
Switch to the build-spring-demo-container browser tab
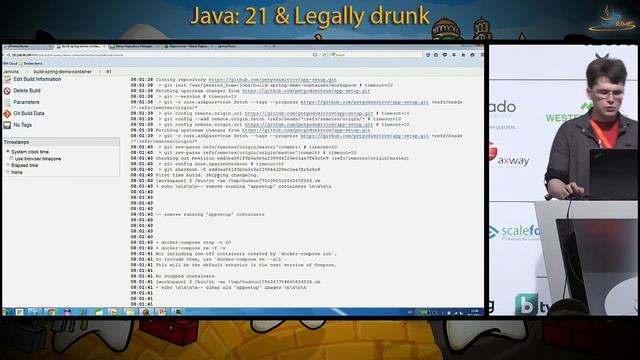[x=81, y=47]
